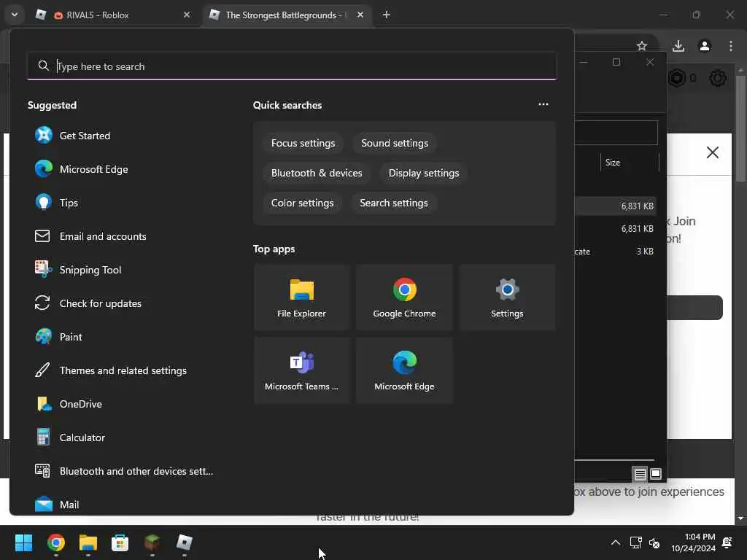
Task: Open Chrome profile icon
Action: (x=705, y=46)
